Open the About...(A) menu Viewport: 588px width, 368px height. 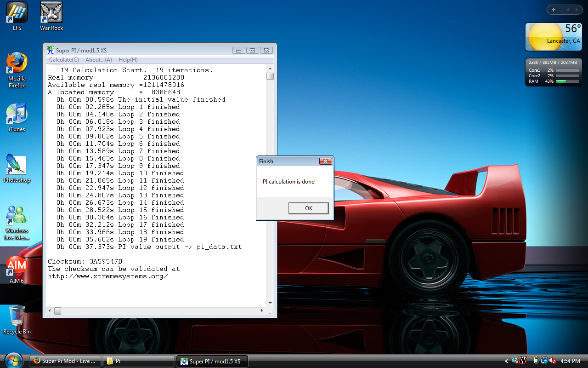point(99,60)
